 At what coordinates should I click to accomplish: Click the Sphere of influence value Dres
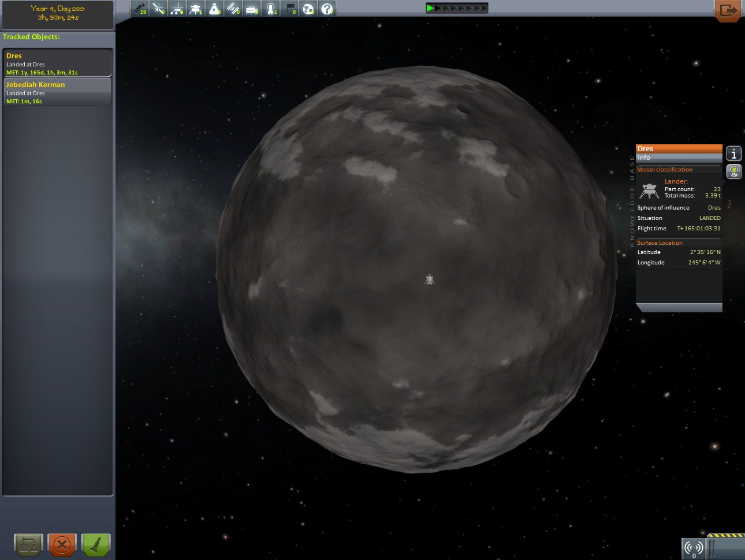click(x=714, y=208)
